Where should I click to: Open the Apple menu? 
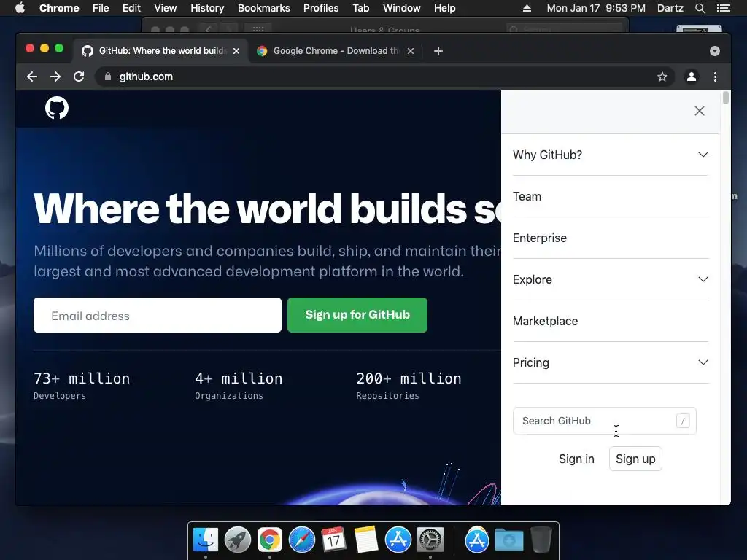[20, 8]
